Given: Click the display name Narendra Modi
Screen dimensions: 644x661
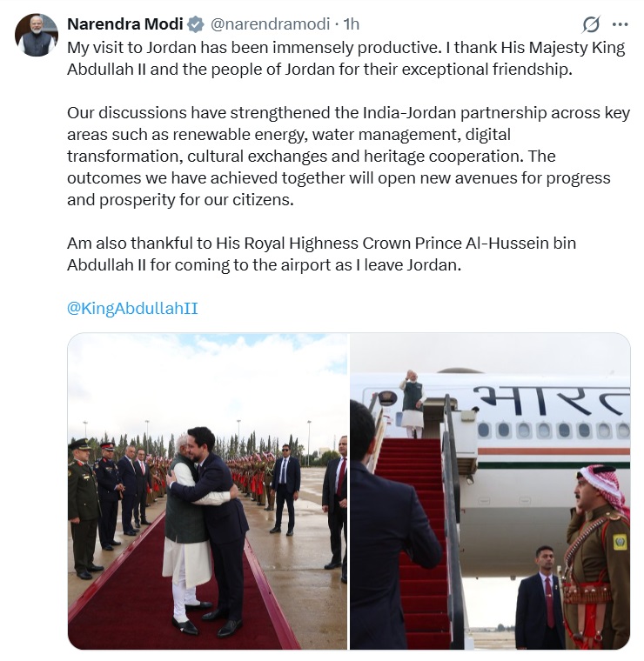Looking at the screenshot, I should (x=124, y=24).
